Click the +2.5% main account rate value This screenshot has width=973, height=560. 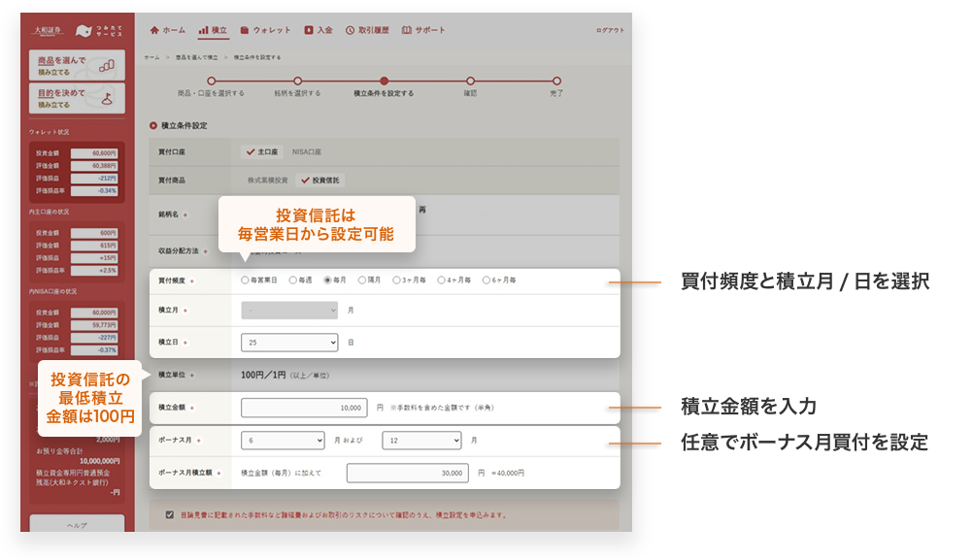pos(94,271)
